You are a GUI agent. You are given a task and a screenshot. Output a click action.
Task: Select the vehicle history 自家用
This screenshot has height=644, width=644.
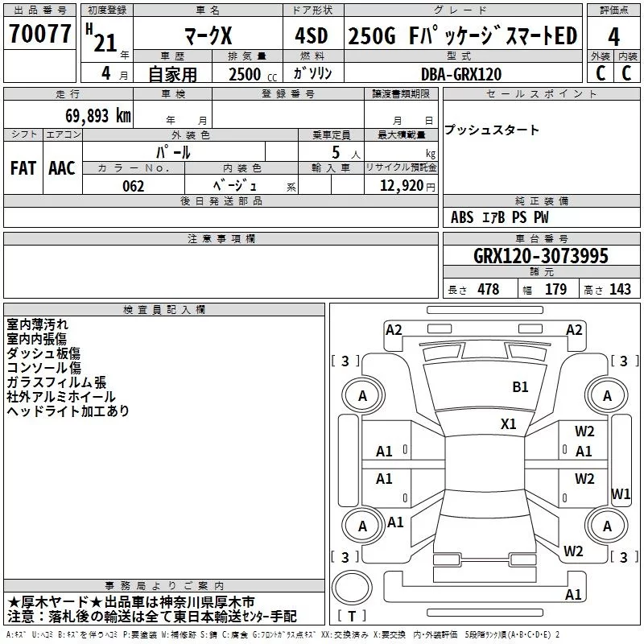pos(172,74)
